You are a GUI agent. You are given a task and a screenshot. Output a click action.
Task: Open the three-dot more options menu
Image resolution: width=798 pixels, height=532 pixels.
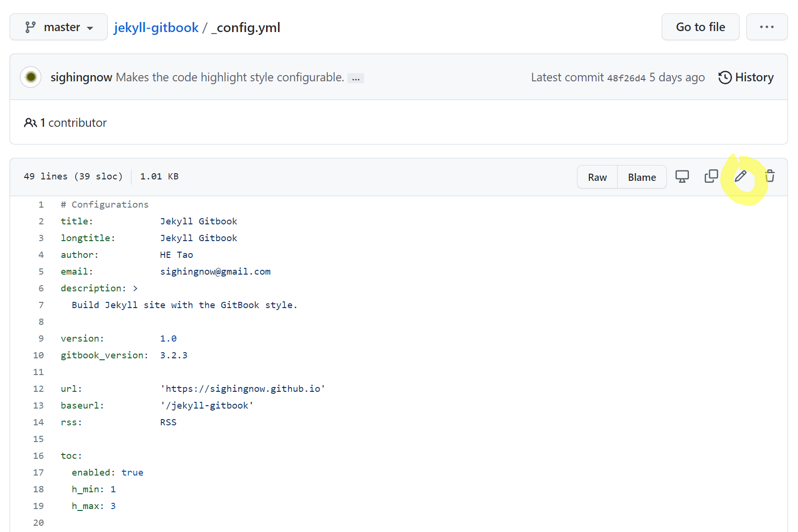[766, 27]
